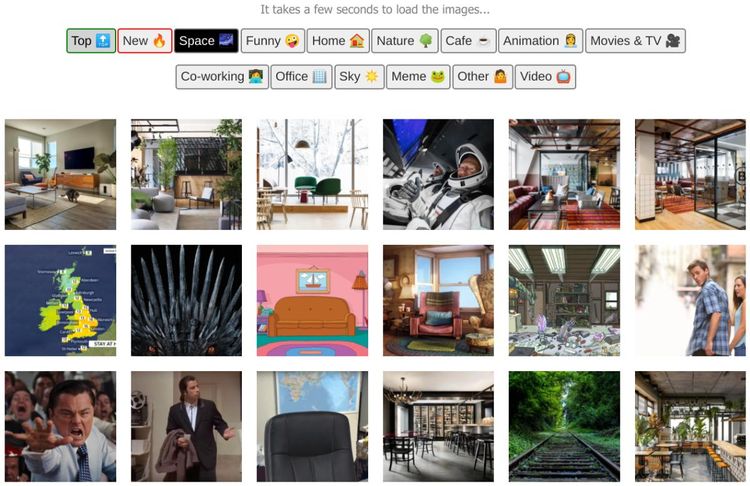Filter by Movies & TV
Image resolution: width=750 pixels, height=486 pixels.
pos(635,41)
